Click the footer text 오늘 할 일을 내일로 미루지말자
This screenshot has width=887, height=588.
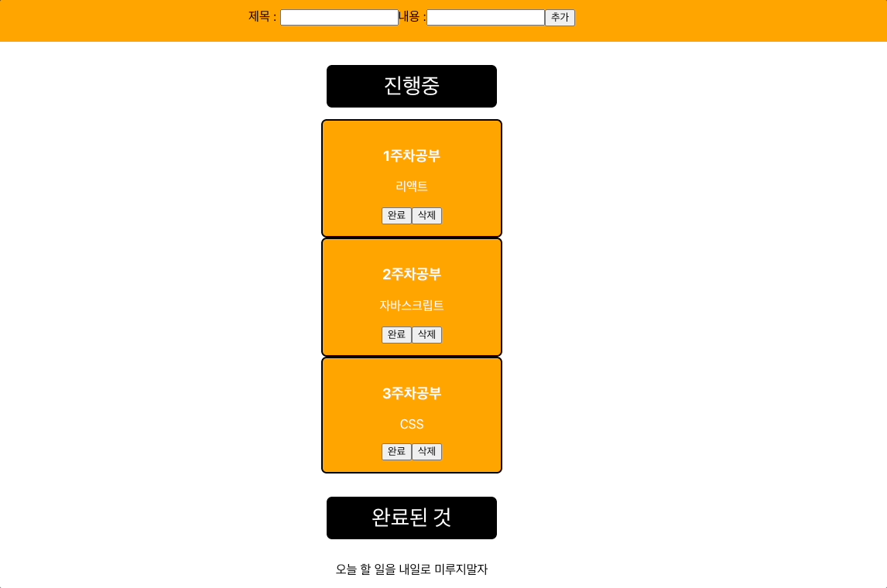(x=412, y=569)
